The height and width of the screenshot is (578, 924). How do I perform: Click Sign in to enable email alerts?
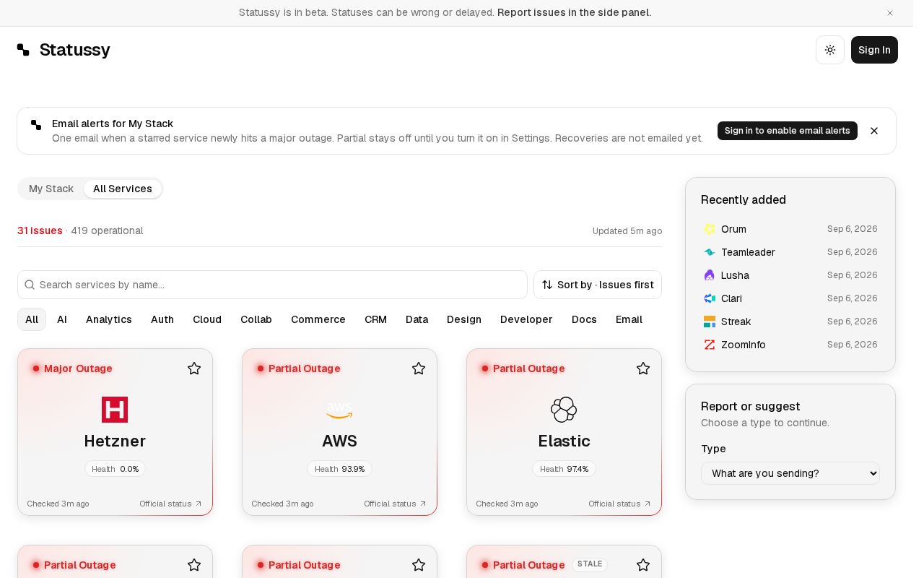pyautogui.click(x=788, y=131)
